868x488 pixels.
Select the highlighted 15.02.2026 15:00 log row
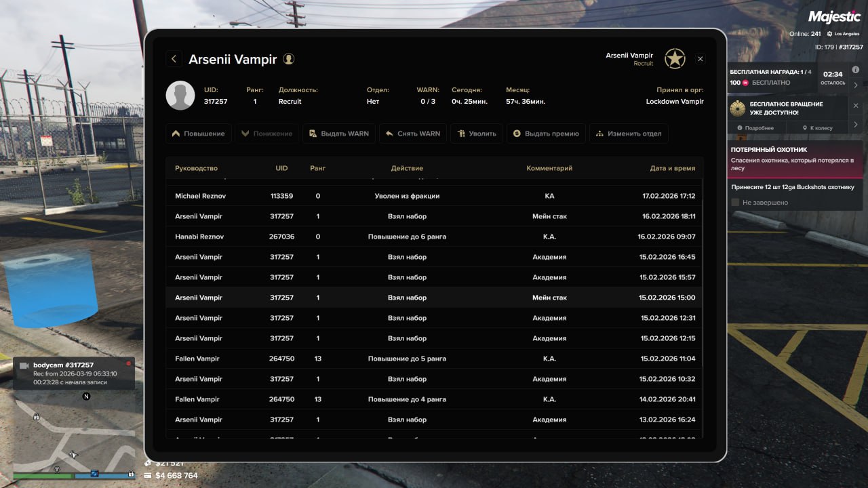(x=434, y=298)
